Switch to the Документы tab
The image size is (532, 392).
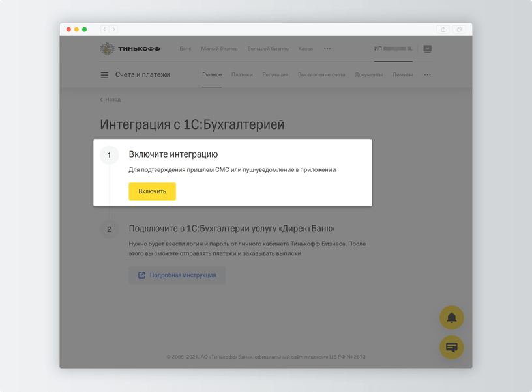[369, 74]
